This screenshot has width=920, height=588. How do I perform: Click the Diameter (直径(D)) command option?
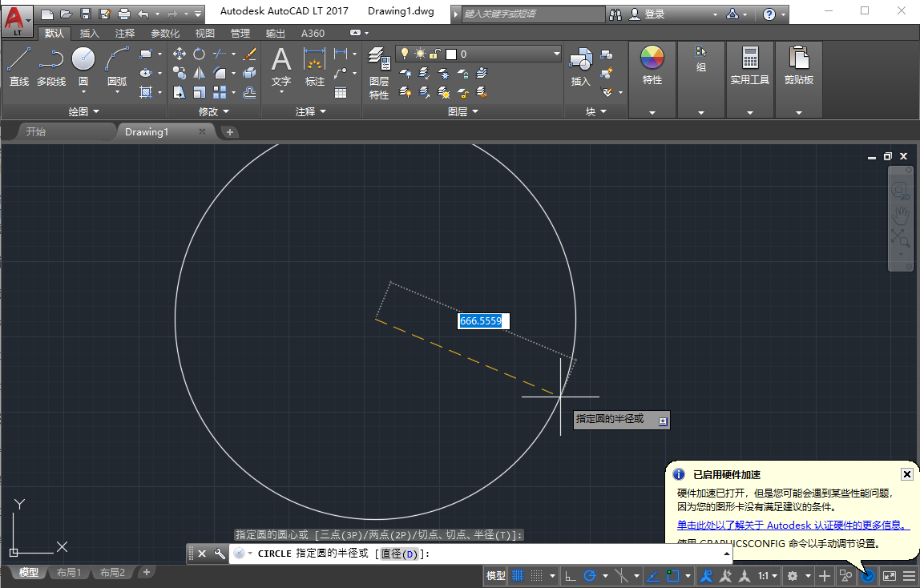400,554
